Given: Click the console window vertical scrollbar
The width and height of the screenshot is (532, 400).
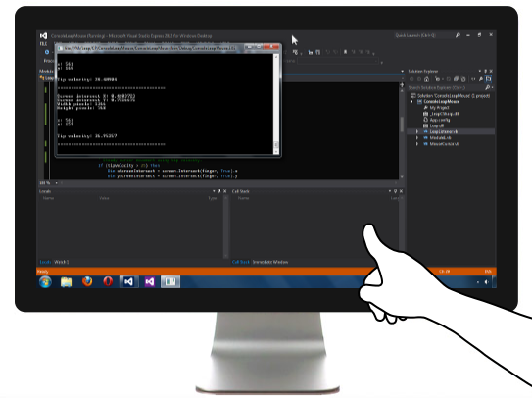Looking at the screenshot, I should (x=276, y=104).
